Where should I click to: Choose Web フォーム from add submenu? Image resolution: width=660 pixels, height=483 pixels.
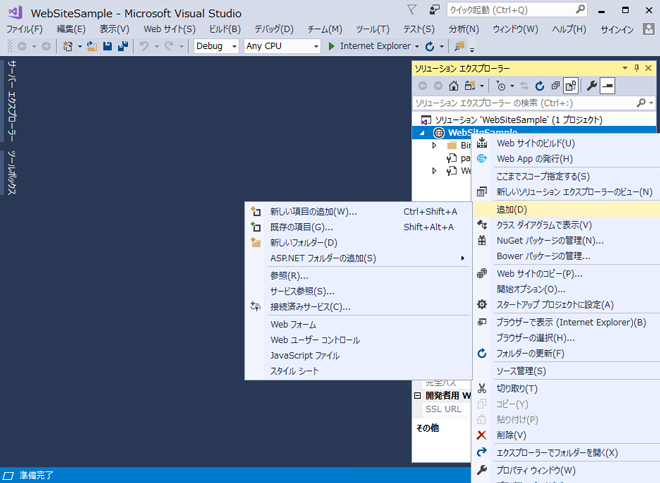(357, 324)
